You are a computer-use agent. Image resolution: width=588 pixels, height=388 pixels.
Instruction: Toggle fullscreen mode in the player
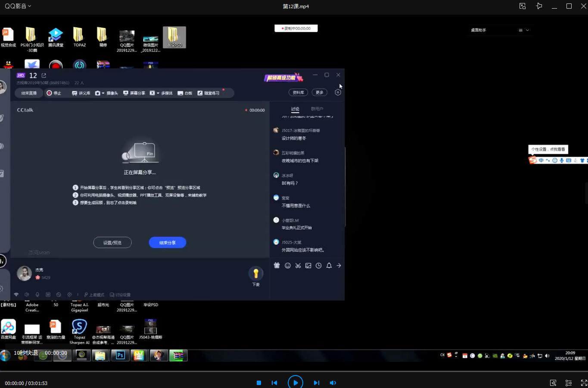point(584,383)
